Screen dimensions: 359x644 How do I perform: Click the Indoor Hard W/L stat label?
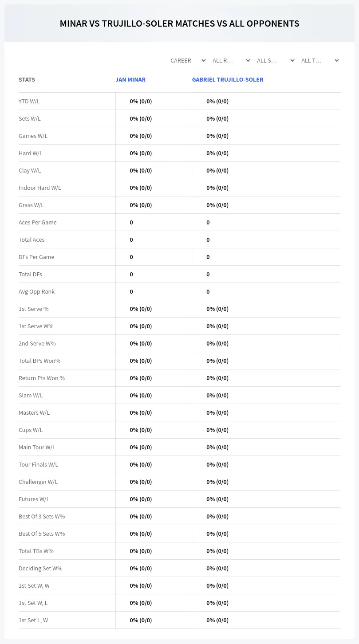tap(40, 188)
